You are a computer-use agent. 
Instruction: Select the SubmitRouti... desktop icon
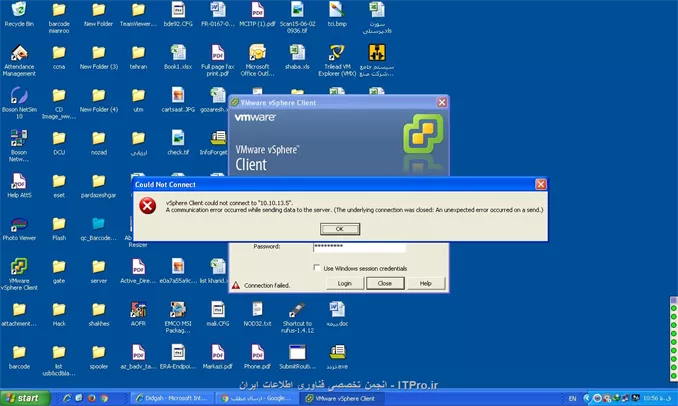297,357
